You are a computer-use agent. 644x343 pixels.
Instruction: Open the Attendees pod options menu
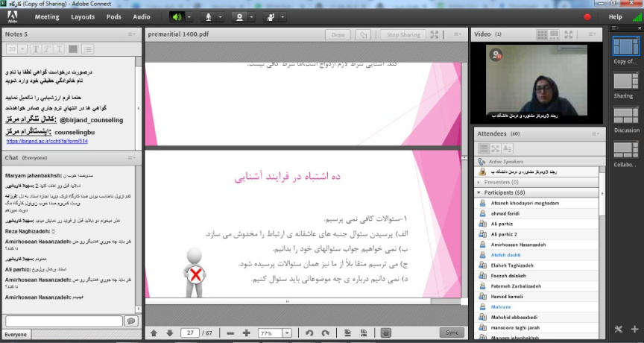pos(595,134)
